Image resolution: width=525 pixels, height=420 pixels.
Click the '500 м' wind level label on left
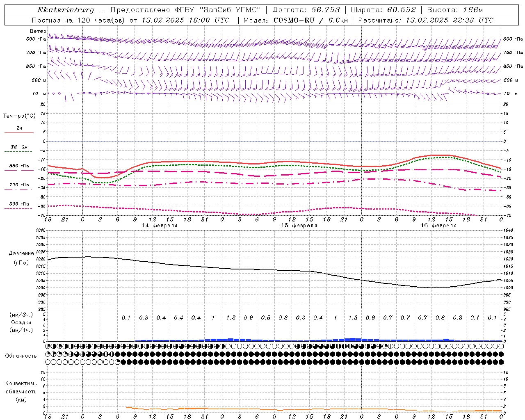tap(39, 80)
